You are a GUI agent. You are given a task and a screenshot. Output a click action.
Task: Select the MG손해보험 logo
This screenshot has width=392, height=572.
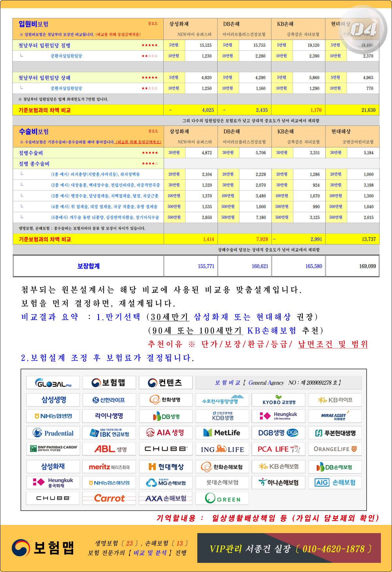(x=166, y=482)
